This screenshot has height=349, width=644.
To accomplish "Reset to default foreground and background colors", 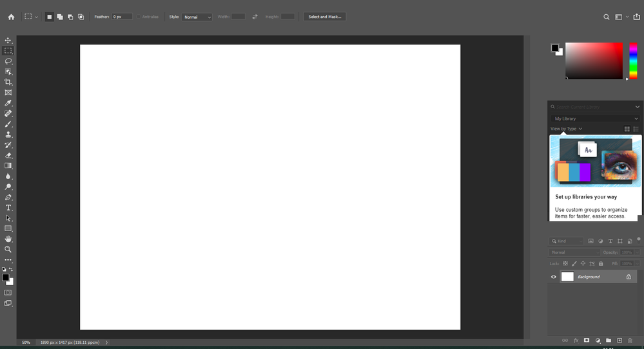I will (x=4, y=269).
